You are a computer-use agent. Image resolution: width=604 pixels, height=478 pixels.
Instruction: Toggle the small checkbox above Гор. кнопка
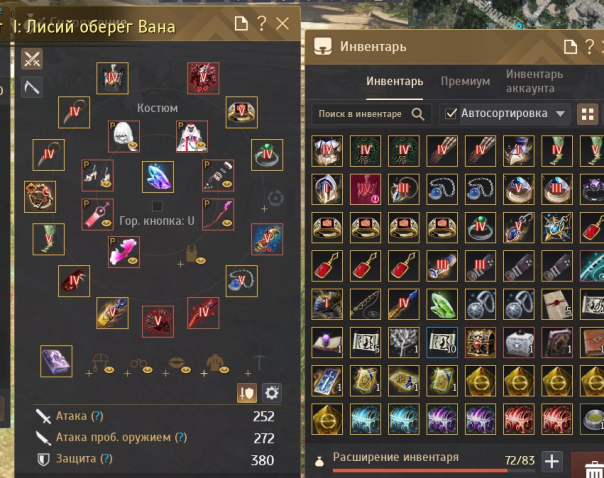click(x=157, y=206)
